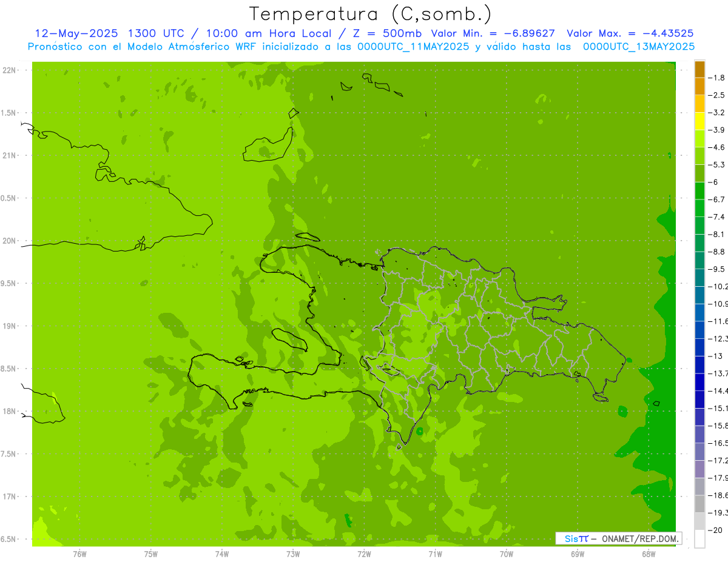Click the "69W" longitude label

577,554
